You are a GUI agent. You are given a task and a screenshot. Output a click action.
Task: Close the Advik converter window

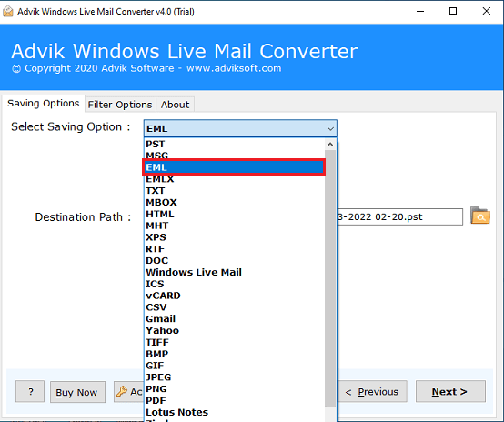487,11
